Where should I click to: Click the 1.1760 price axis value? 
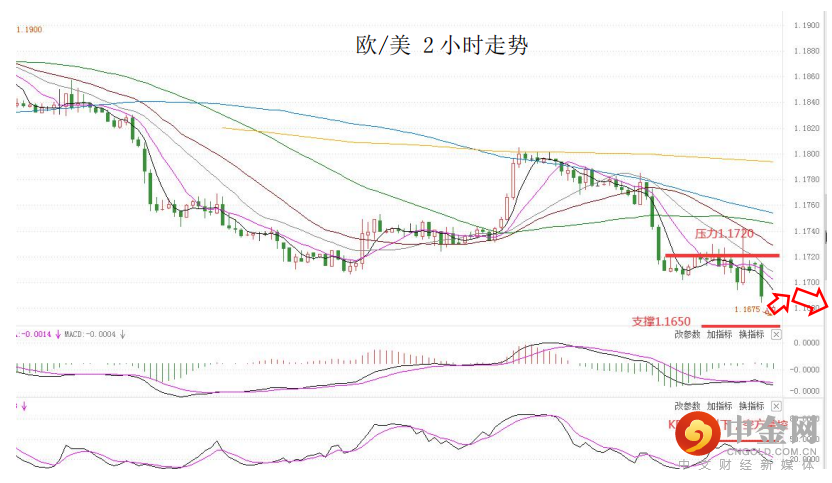[x=807, y=205]
